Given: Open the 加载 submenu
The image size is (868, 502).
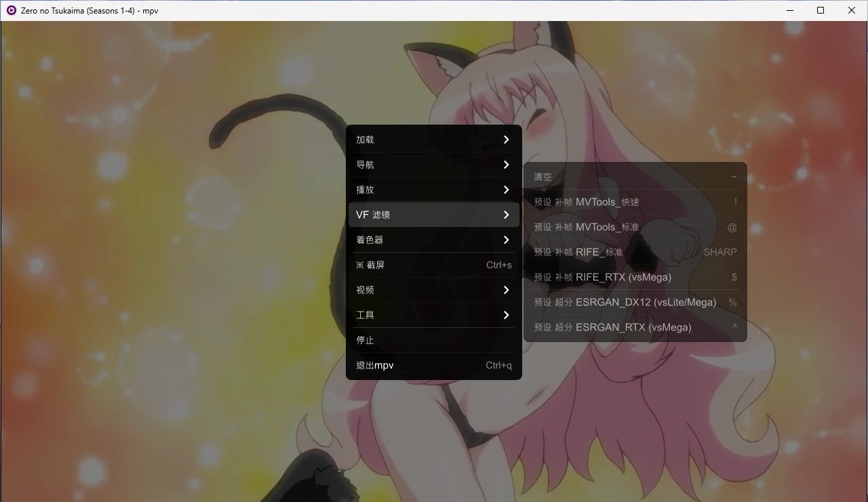Looking at the screenshot, I should (434, 140).
